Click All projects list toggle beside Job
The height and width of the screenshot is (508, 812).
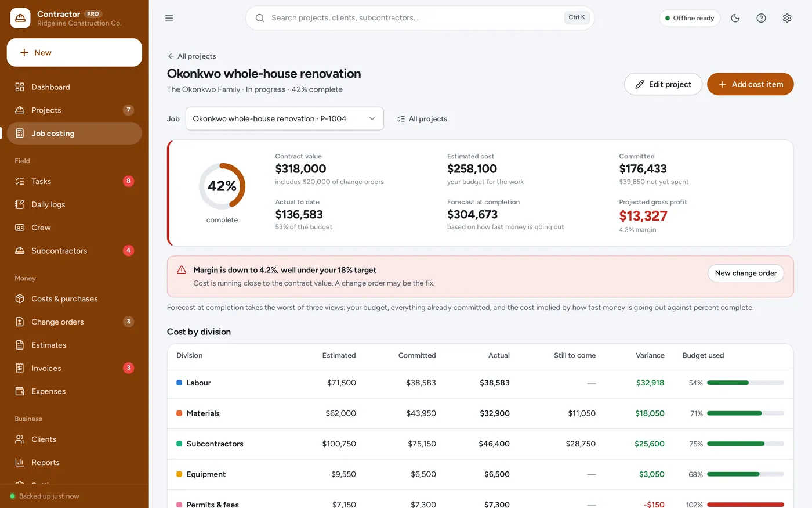422,119
